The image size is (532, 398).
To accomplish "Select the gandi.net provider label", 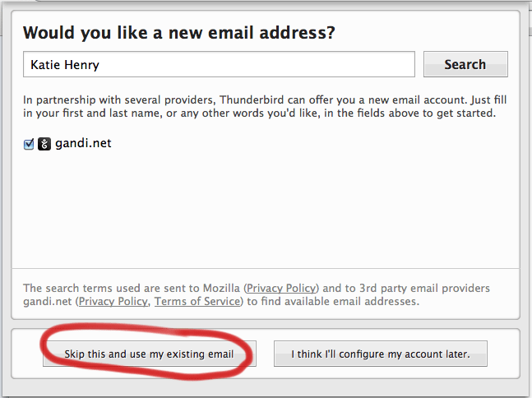I will [83, 143].
